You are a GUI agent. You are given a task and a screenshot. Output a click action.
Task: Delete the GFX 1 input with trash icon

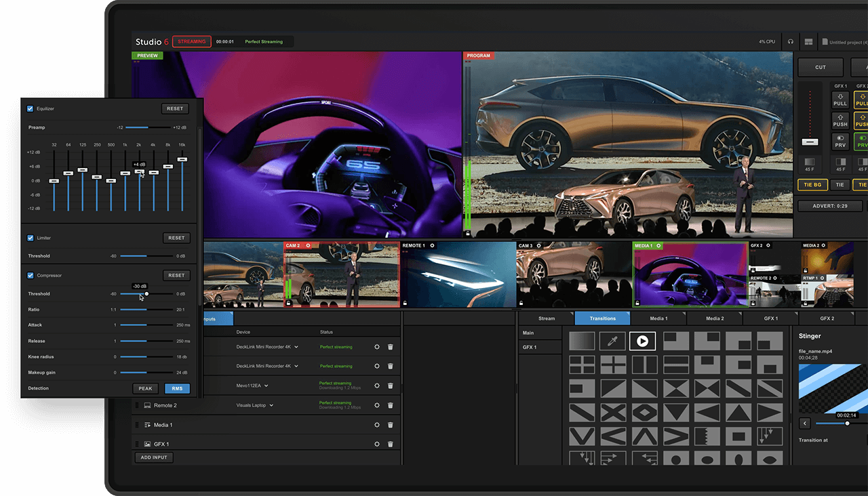(x=390, y=444)
